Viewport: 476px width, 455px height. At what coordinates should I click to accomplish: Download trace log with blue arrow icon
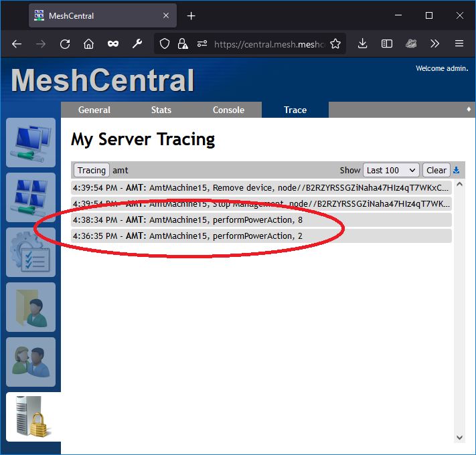(x=457, y=170)
